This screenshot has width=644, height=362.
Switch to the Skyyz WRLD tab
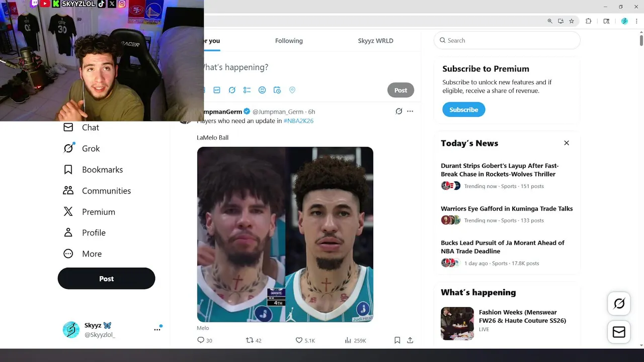coord(376,41)
